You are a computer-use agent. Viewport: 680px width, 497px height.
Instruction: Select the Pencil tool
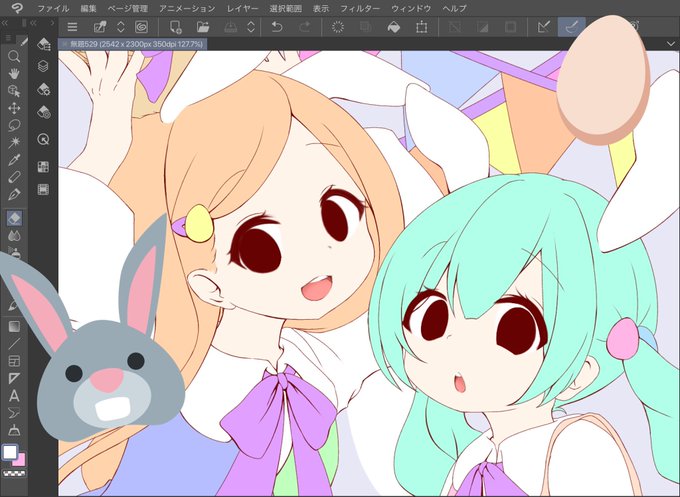14,177
